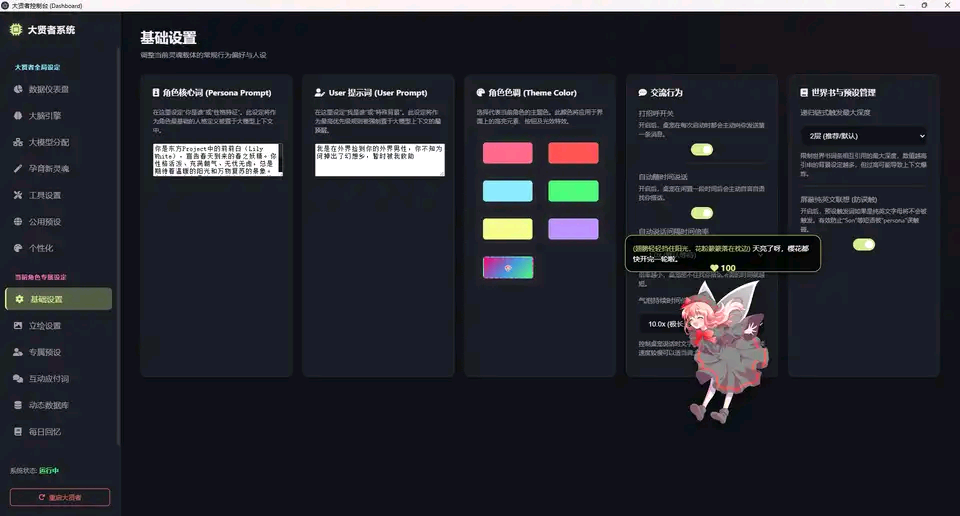Click the 工具设置 tools icon
The height and width of the screenshot is (516, 960).
[x=18, y=195]
